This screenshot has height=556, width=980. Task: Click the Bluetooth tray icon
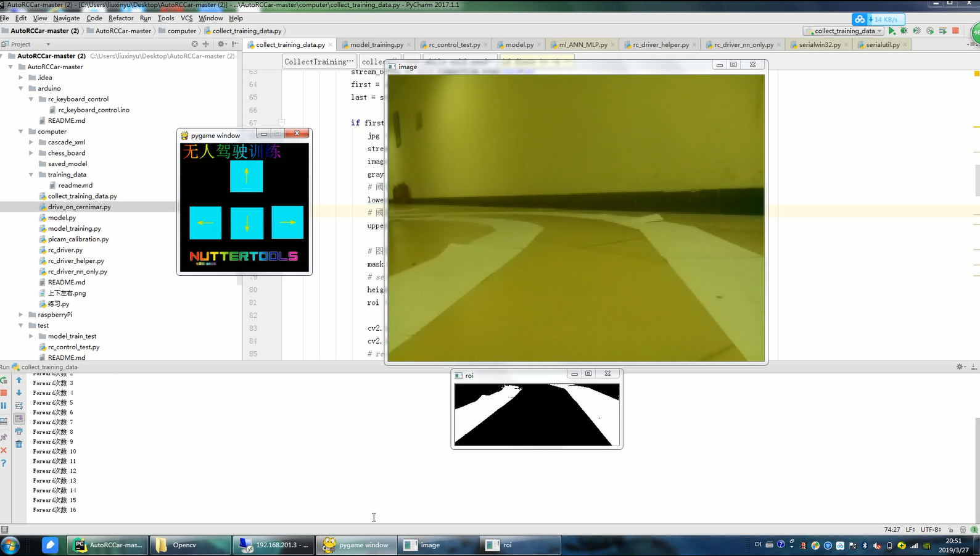click(x=865, y=546)
